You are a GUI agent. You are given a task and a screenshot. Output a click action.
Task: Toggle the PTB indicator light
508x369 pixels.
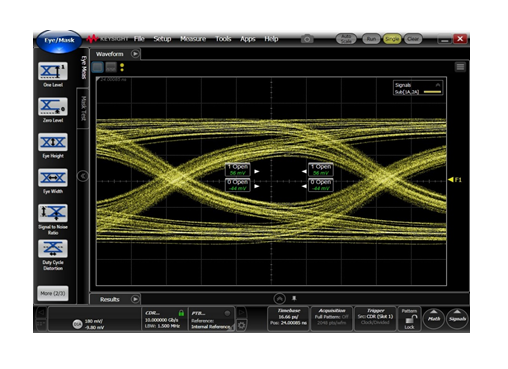[x=227, y=313]
